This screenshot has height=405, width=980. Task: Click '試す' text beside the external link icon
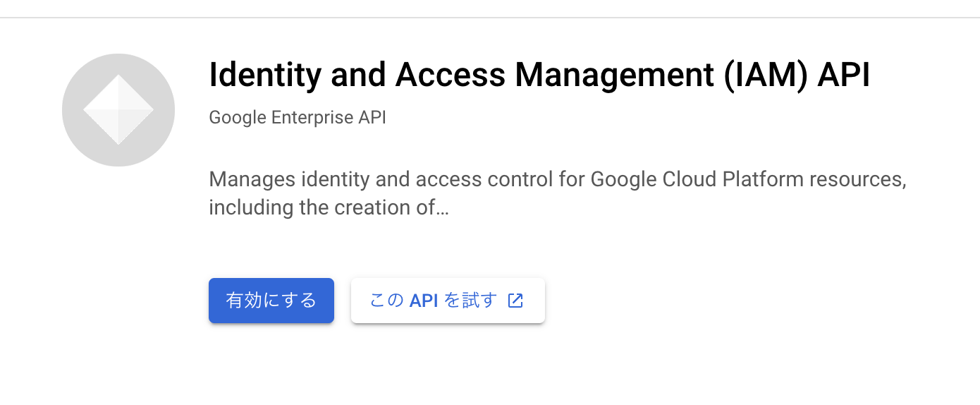(x=480, y=301)
